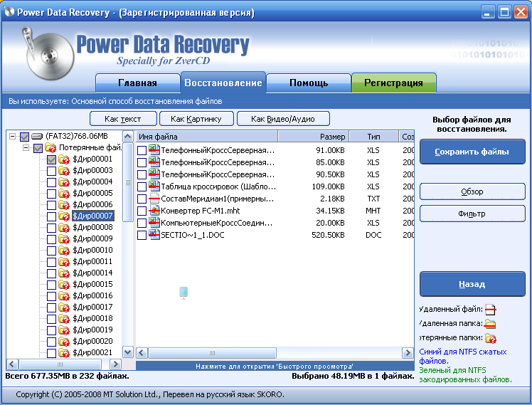
Task: Click file list scroll-left arrow
Action: 142,353
